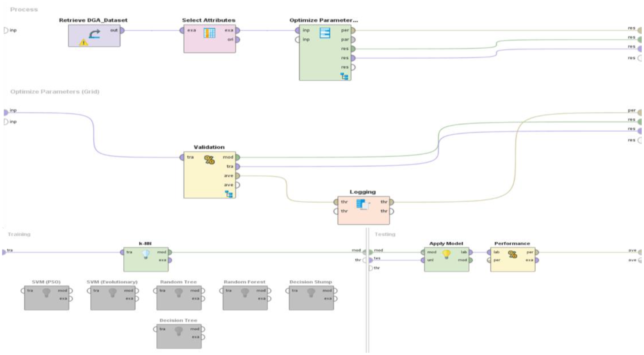
Task: Open subprocess icon on Optimize Parameters operator
Action: click(x=345, y=76)
